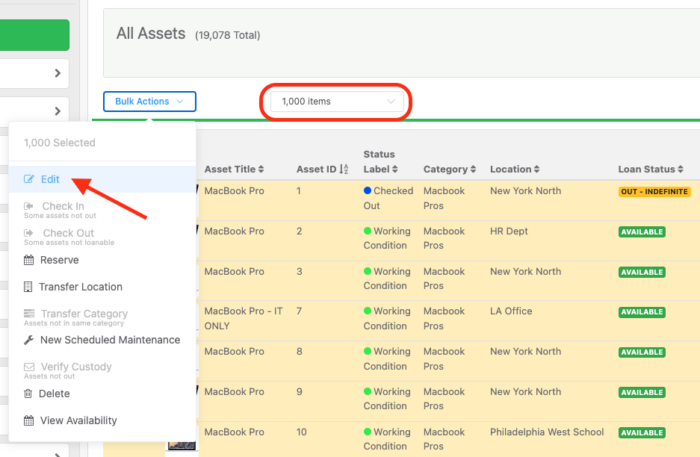Open the MacBook Pro - IT ONLY asset

click(x=243, y=318)
